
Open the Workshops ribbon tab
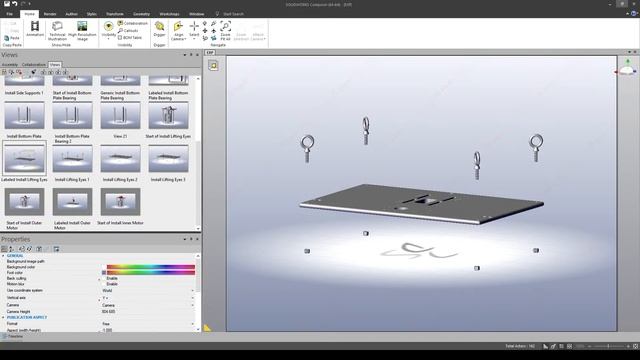click(169, 14)
